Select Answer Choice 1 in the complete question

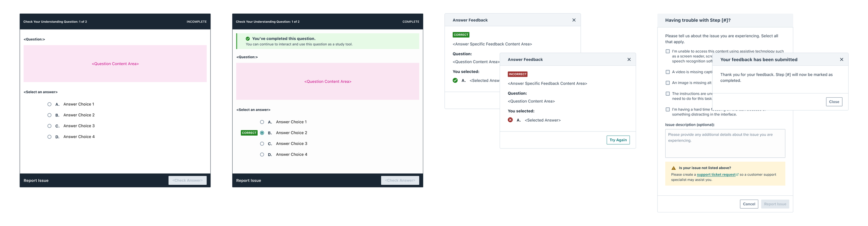click(262, 122)
